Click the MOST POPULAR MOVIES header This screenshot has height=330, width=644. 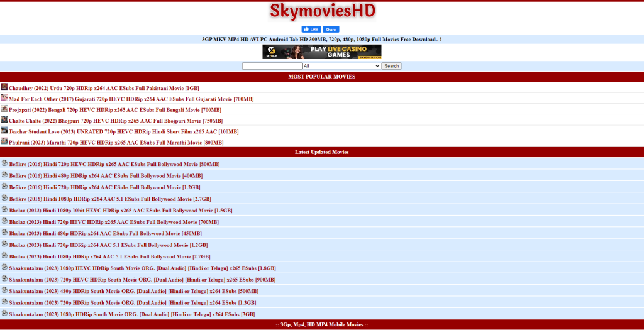pos(322,77)
